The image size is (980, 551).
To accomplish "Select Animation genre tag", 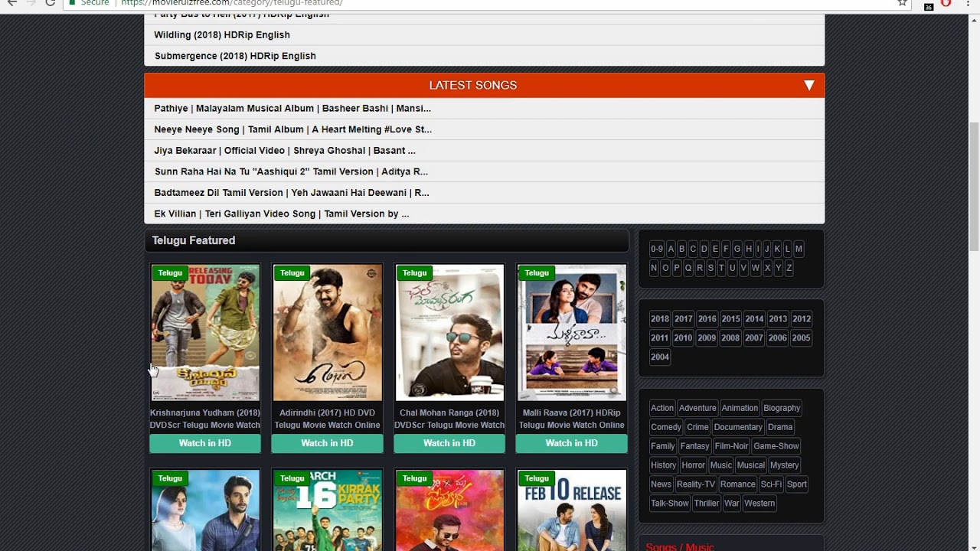I will 740,409.
